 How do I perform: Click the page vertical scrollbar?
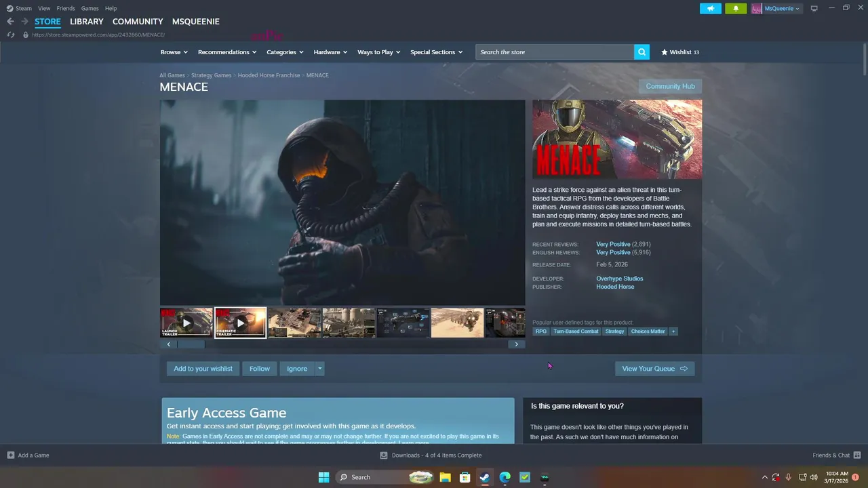click(865, 59)
